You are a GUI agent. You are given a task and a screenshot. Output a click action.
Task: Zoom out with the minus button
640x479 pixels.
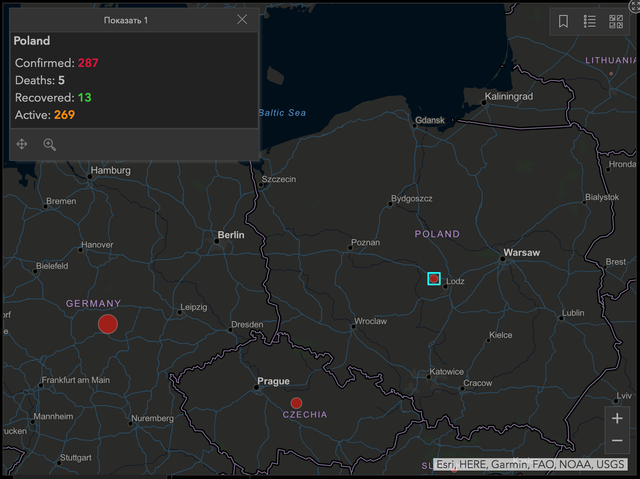coord(617,440)
